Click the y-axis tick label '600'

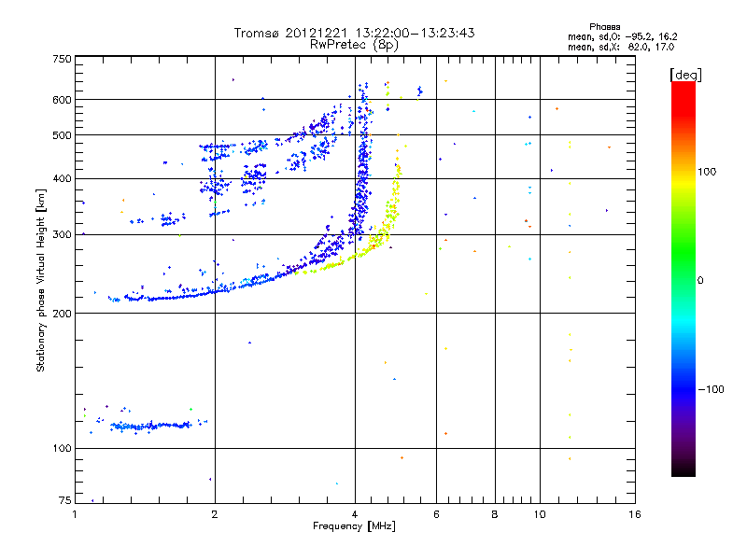coord(62,100)
